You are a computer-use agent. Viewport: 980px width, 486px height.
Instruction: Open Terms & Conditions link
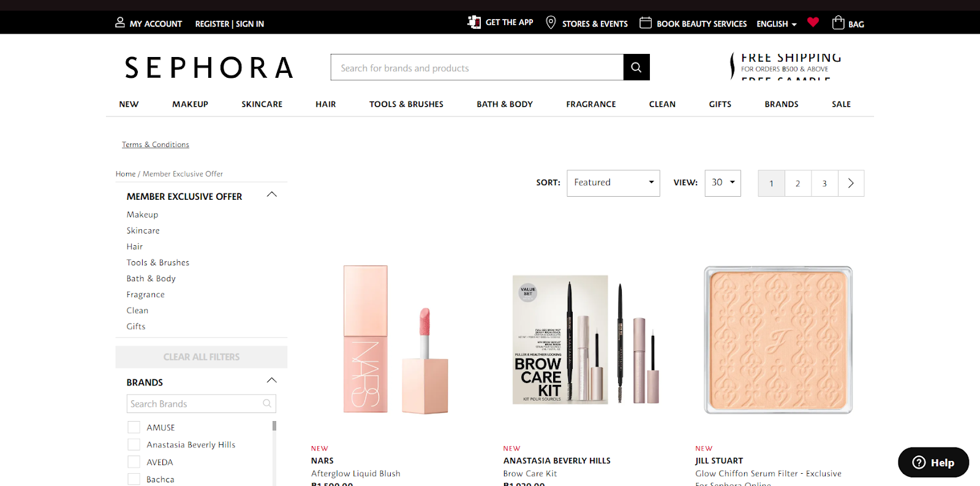156,145
